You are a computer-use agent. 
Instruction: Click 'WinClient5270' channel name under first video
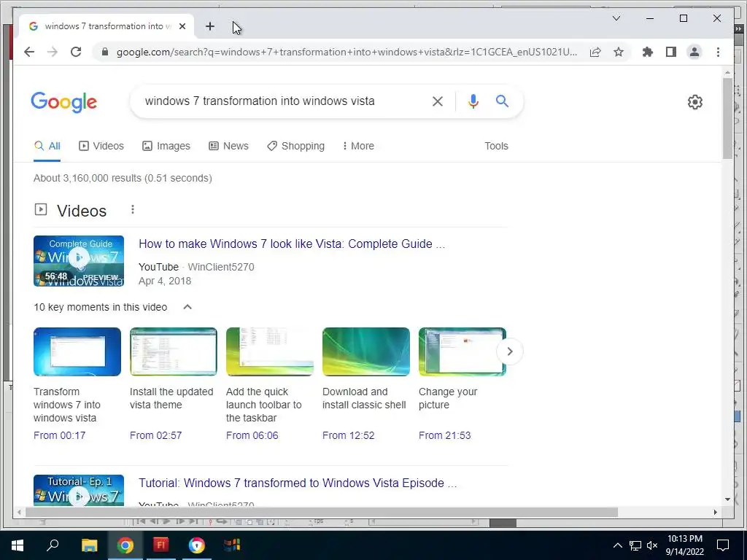pos(221,267)
